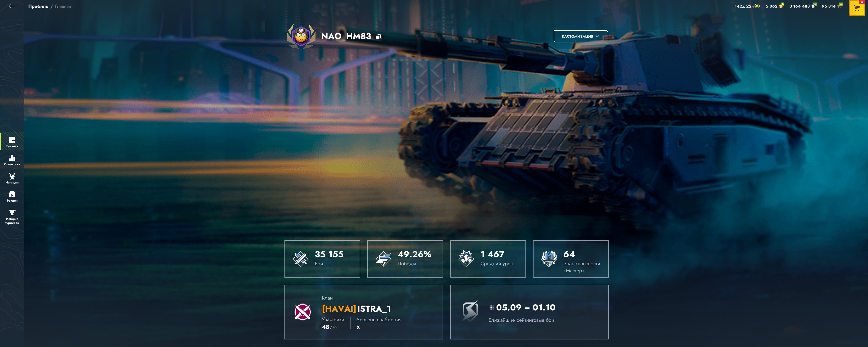The width and height of the screenshot is (868, 347).
Task: Open История турниров in the sidebar
Action: (12, 217)
